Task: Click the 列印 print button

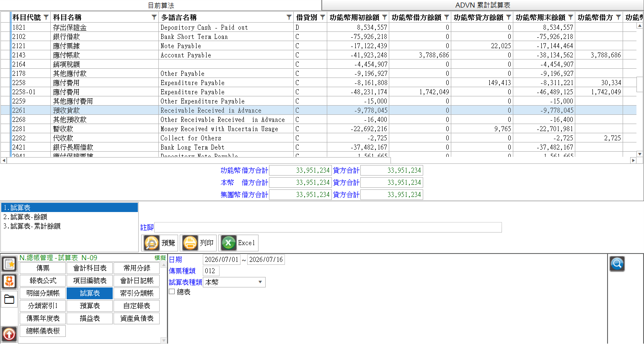Action: coord(199,243)
